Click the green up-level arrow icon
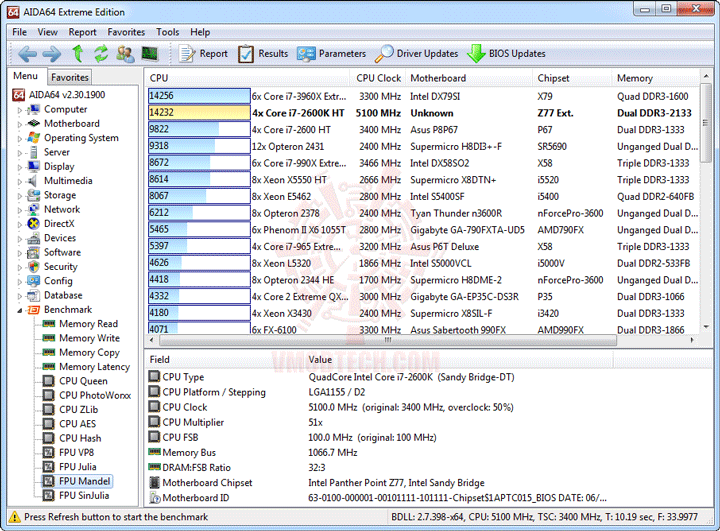 coord(78,54)
